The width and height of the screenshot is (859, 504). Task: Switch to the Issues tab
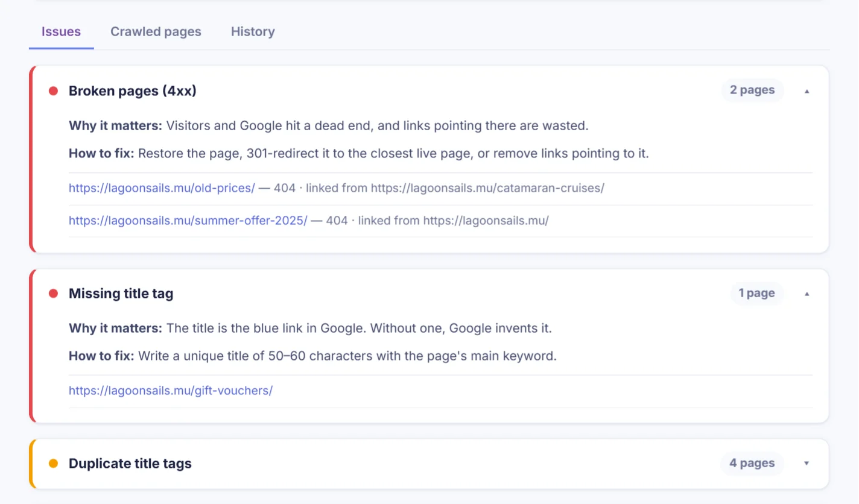(x=61, y=32)
